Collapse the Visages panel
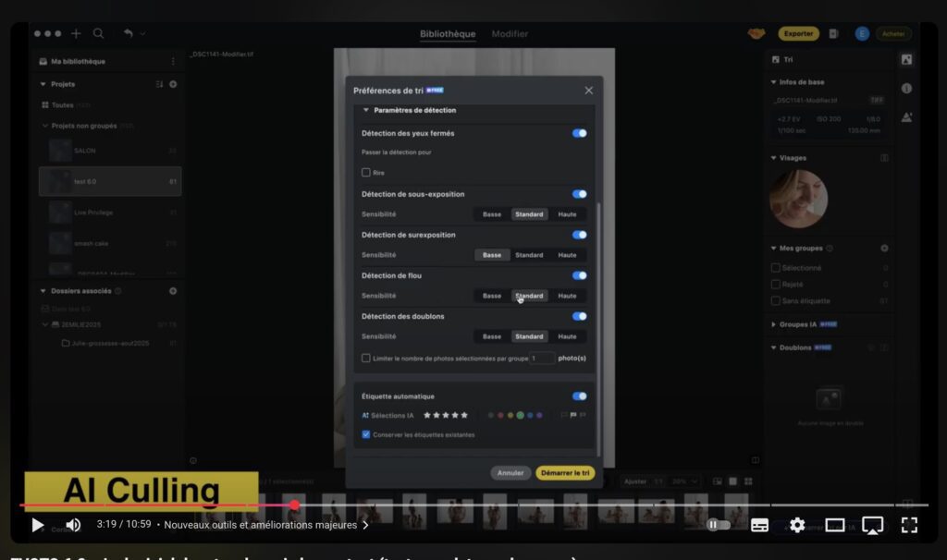Image resolution: width=947 pixels, height=560 pixels. [x=774, y=158]
